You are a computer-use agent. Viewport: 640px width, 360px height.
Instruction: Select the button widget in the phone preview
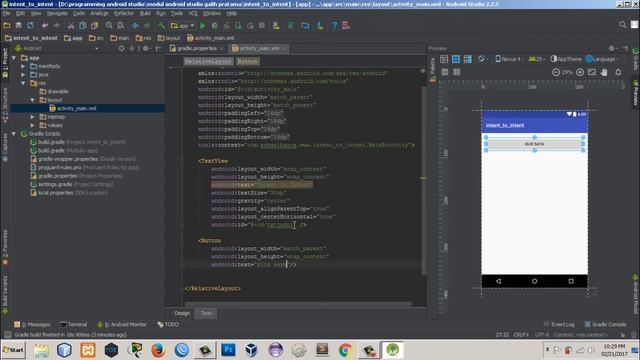(534, 144)
